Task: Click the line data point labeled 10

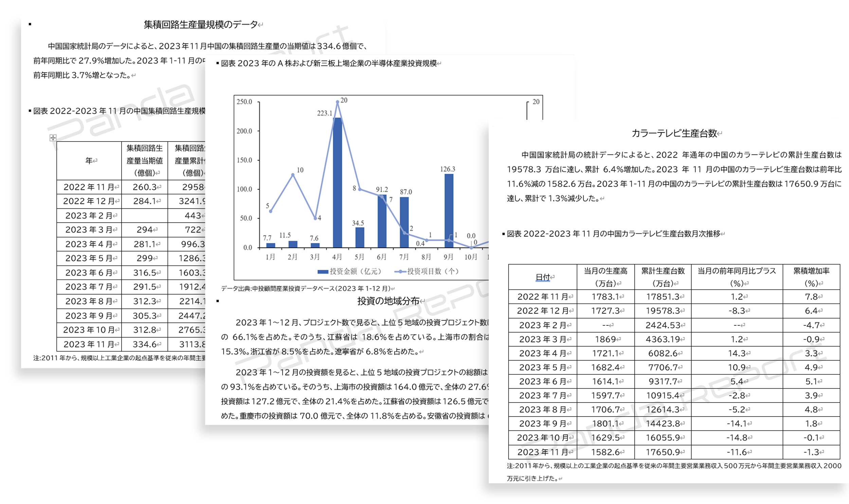Action: [293, 175]
